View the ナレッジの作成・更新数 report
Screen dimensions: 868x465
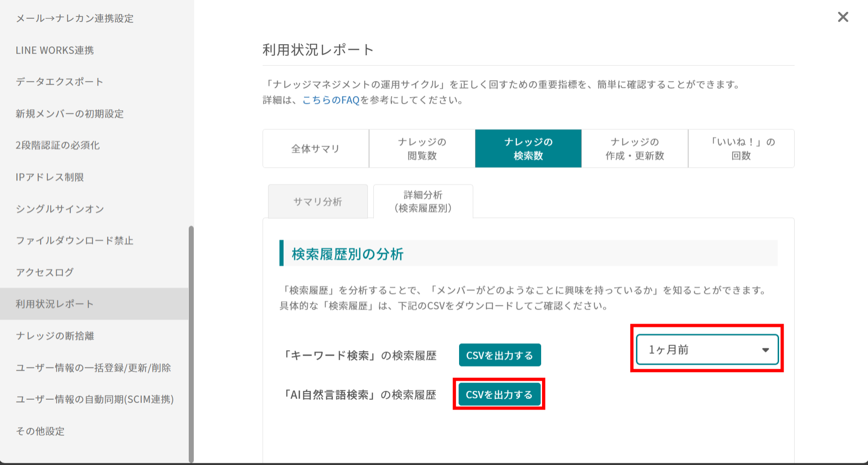(634, 148)
